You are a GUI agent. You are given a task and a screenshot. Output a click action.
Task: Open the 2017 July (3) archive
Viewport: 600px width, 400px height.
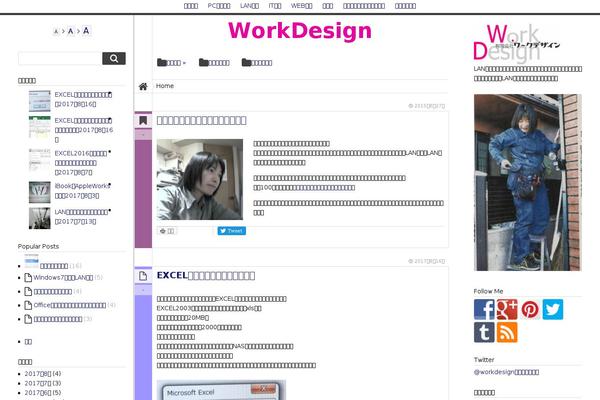[x=42, y=383]
